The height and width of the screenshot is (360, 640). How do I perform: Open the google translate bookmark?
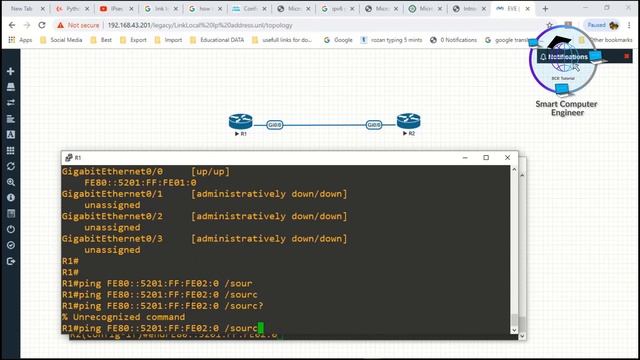click(507, 40)
